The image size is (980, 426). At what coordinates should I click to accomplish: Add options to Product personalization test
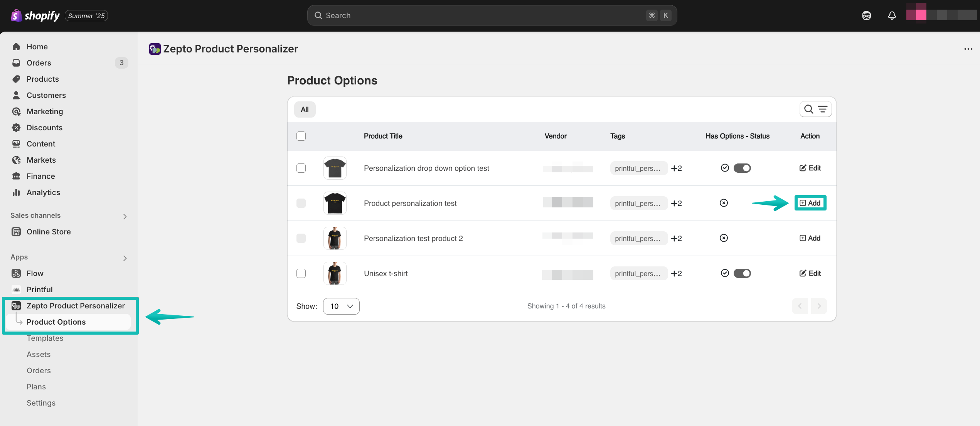click(810, 203)
